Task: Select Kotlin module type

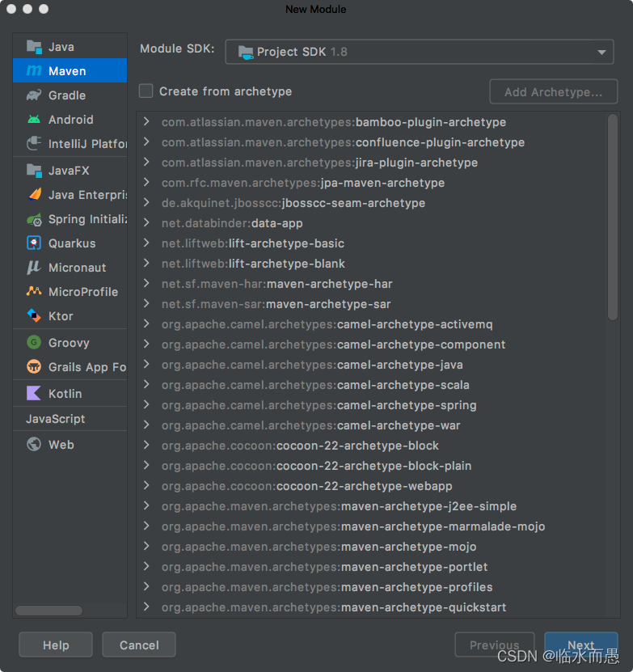Action: pos(70,394)
